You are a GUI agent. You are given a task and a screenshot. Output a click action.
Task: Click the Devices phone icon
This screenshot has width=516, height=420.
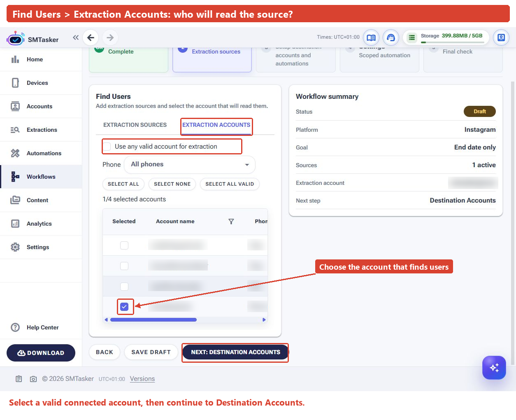coord(15,83)
